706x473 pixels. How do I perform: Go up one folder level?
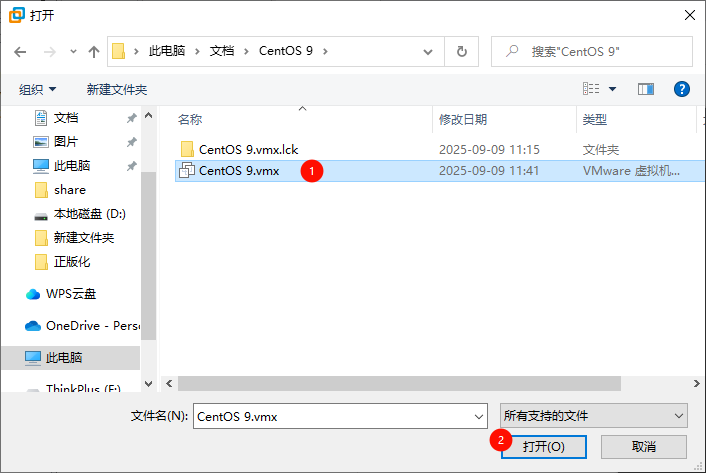[x=94, y=52]
